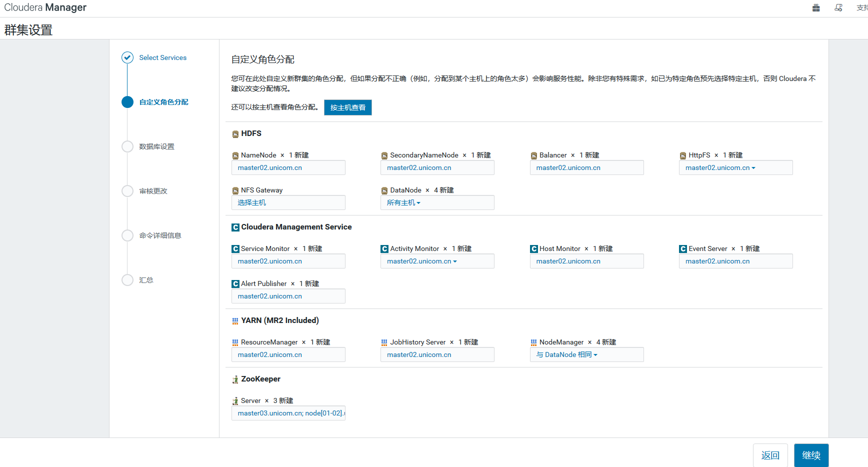Image resolution: width=868 pixels, height=467 pixels.
Task: Click the 继续 button
Action: click(x=811, y=455)
